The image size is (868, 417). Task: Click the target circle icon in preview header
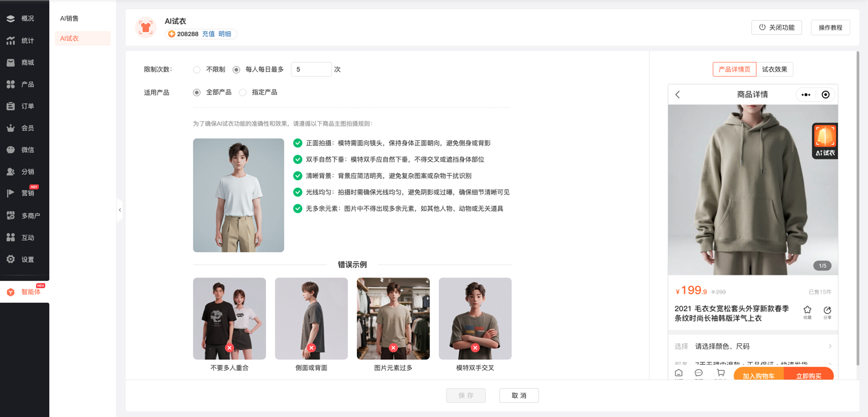825,95
